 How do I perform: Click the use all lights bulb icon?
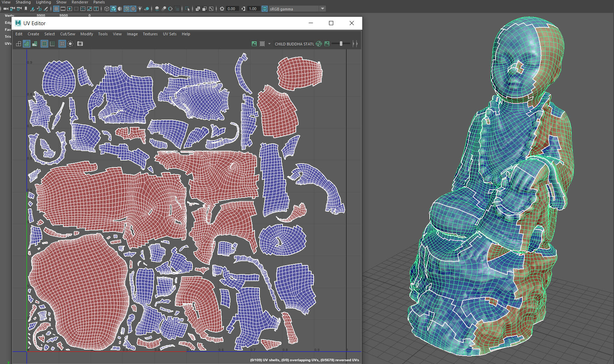(140, 9)
